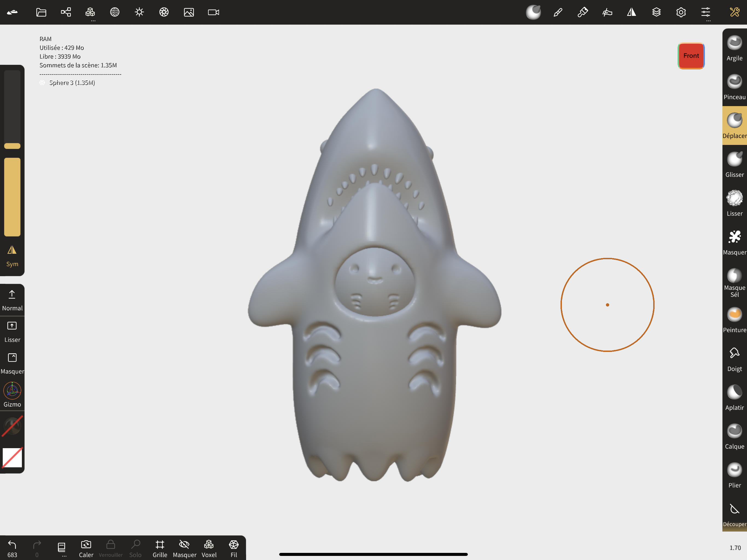Choose the Peinture paint tool

click(734, 320)
